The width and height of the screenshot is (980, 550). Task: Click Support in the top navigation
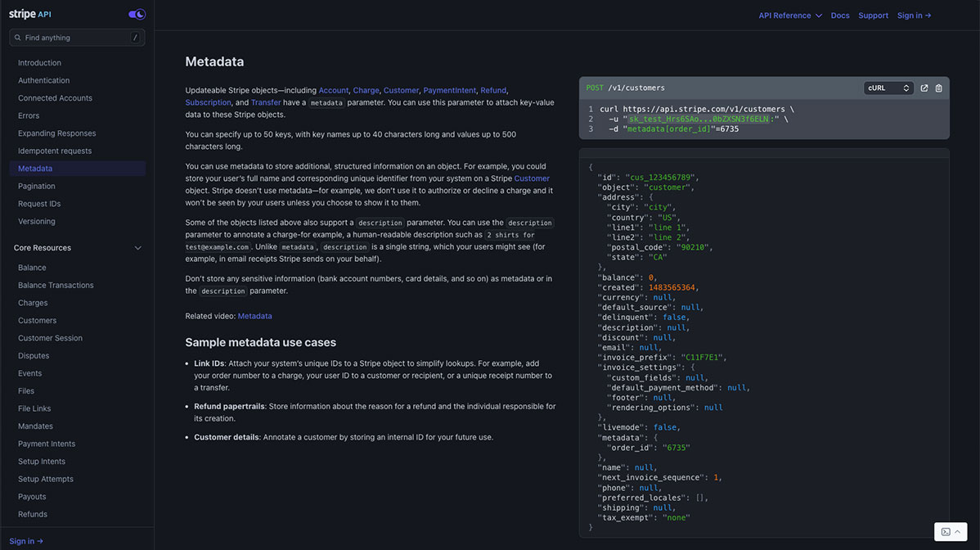tap(873, 15)
